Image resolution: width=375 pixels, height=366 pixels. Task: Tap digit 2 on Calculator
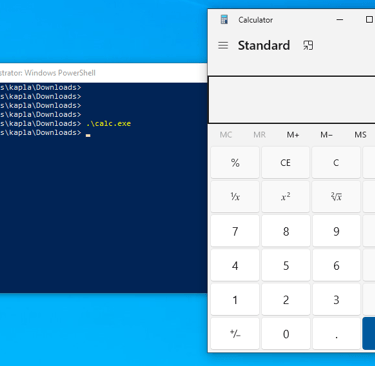[x=286, y=300]
